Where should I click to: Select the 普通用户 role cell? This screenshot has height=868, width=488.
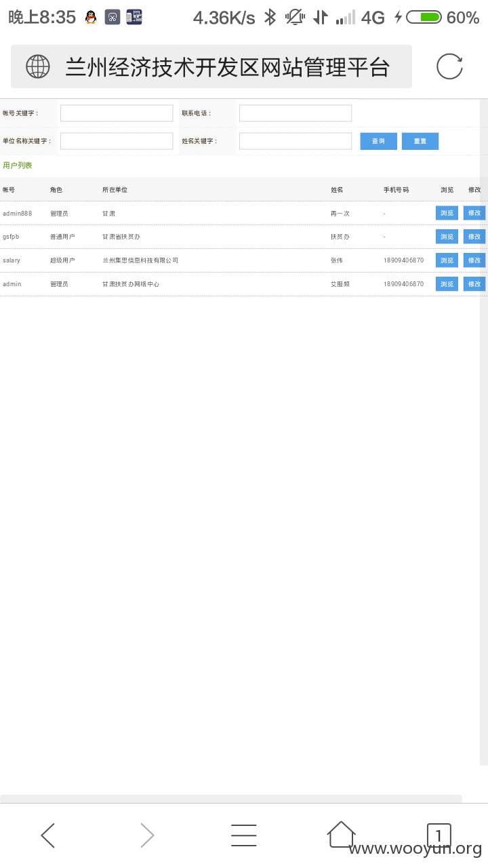62,237
